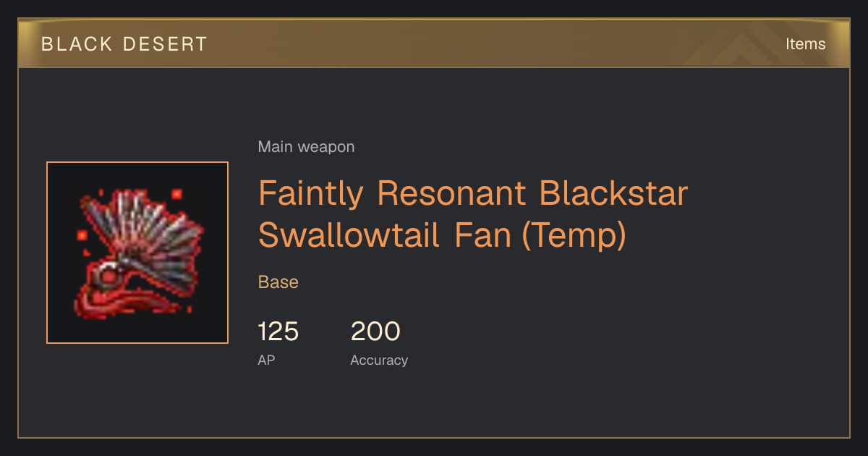868x456 pixels.
Task: Click the 125 AP value
Action: click(278, 332)
